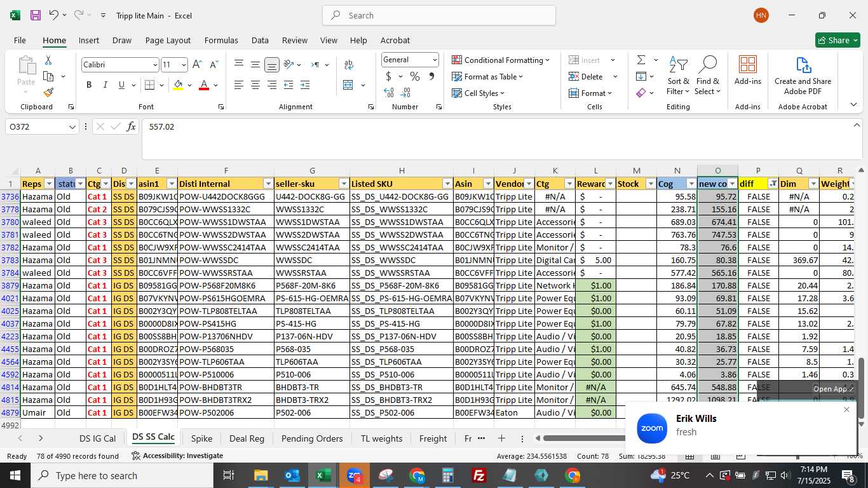Image resolution: width=868 pixels, height=488 pixels.
Task: Open the Review tab
Action: click(x=295, y=40)
